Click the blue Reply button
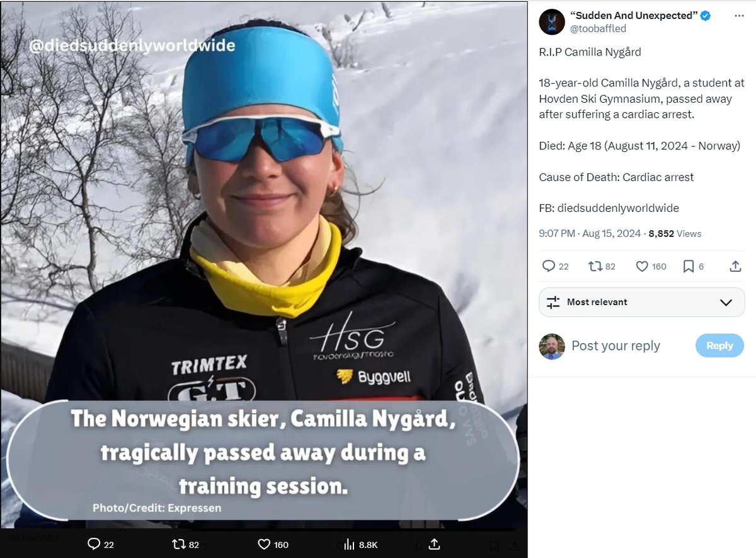756x558 pixels. coord(719,346)
